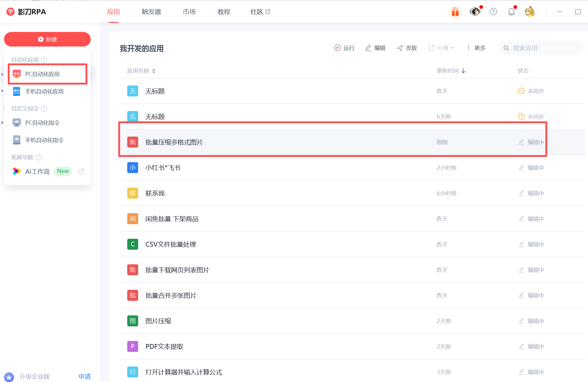Open the help question mark icon

point(493,12)
